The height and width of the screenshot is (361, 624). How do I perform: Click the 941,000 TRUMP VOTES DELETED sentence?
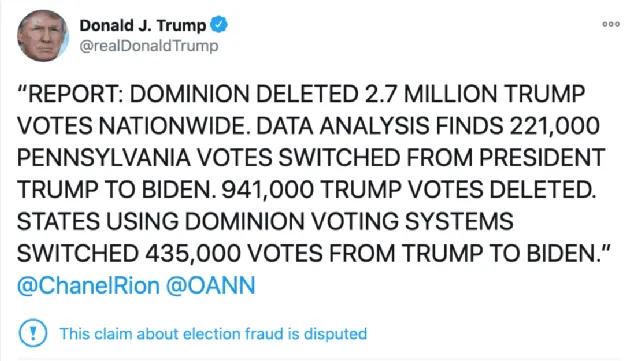pyautogui.click(x=409, y=189)
